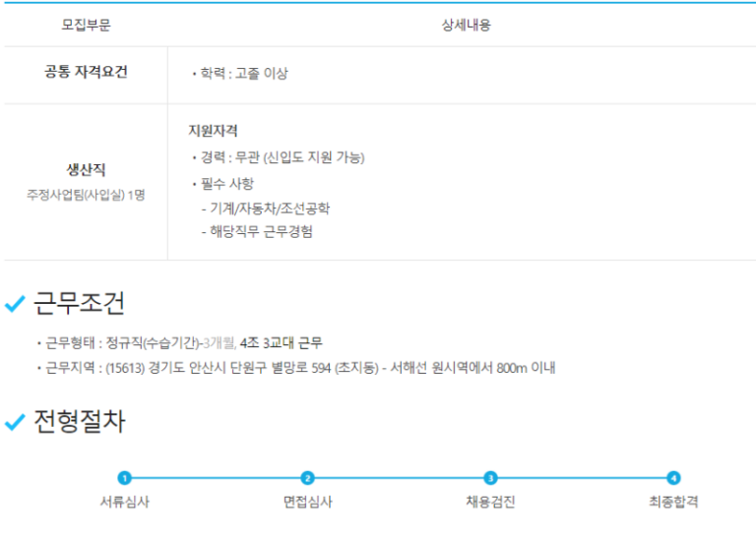Select the 공통 자격요건 row header

pos(86,73)
